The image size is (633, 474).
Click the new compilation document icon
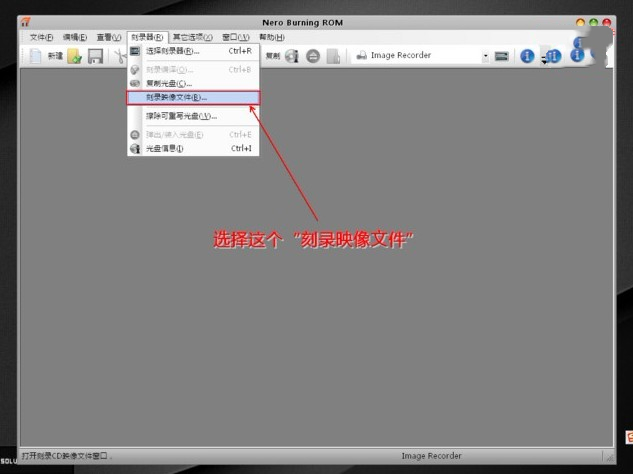(35, 56)
